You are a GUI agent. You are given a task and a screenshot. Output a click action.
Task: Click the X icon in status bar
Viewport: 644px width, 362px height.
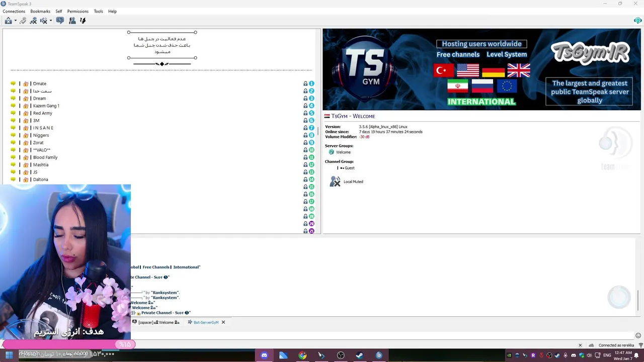pyautogui.click(x=580, y=345)
